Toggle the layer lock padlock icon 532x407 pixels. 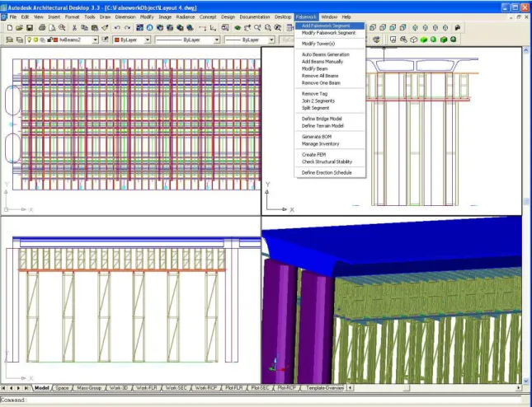point(49,40)
